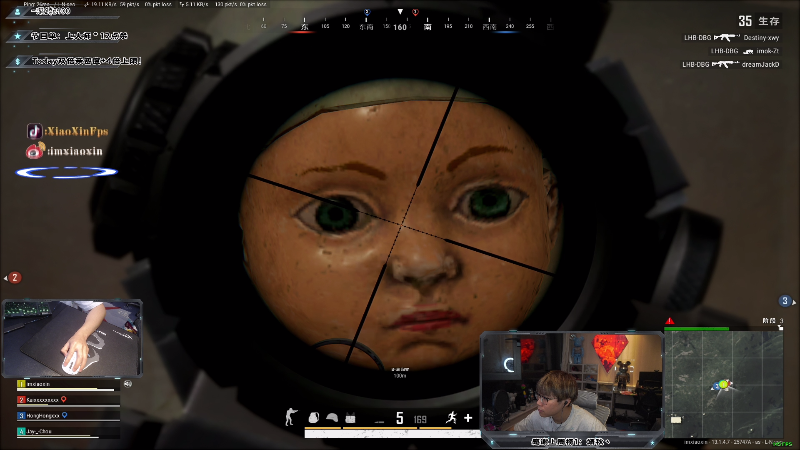Click the imxiaoxin username text

coord(75,151)
